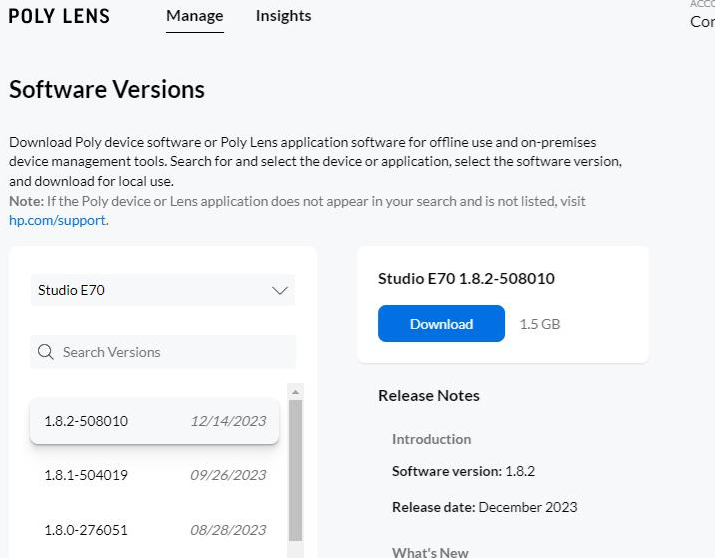Click the Release Notes heading

tap(429, 395)
